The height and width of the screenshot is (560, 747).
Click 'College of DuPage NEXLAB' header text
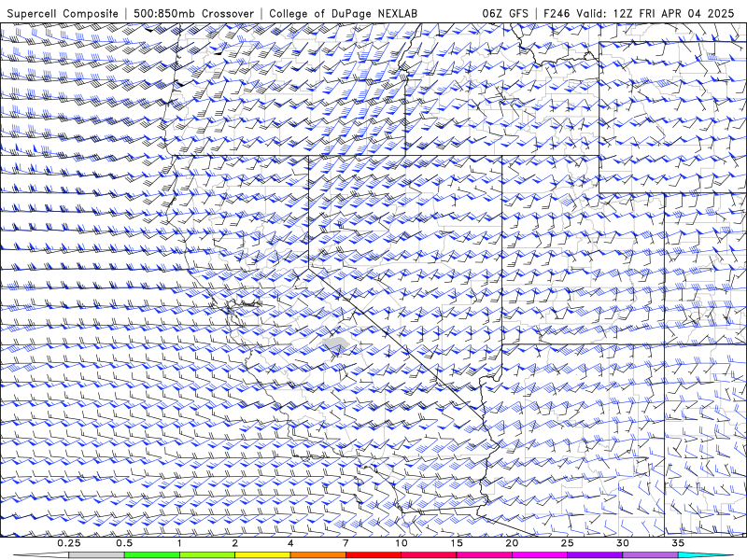[x=344, y=14]
